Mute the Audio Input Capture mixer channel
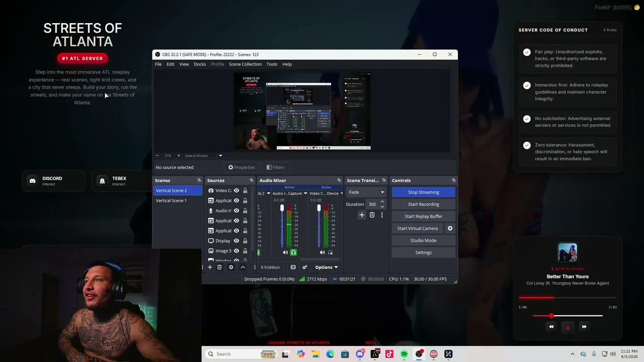The image size is (644, 362). 285,252
